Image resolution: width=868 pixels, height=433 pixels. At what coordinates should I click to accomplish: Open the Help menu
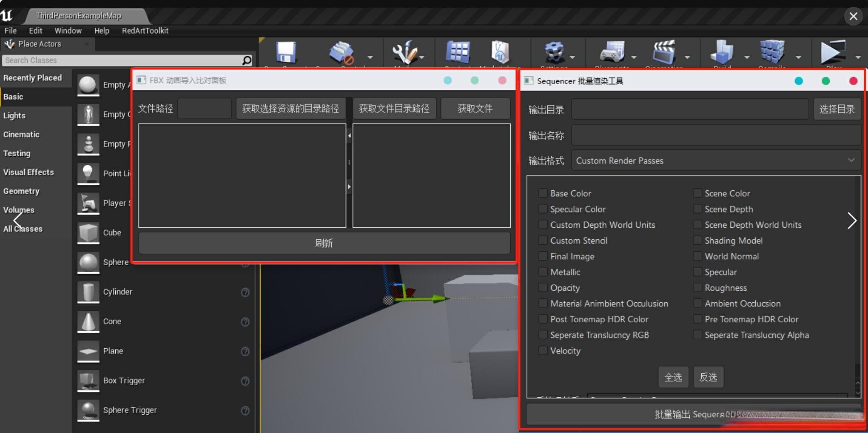[x=102, y=31]
